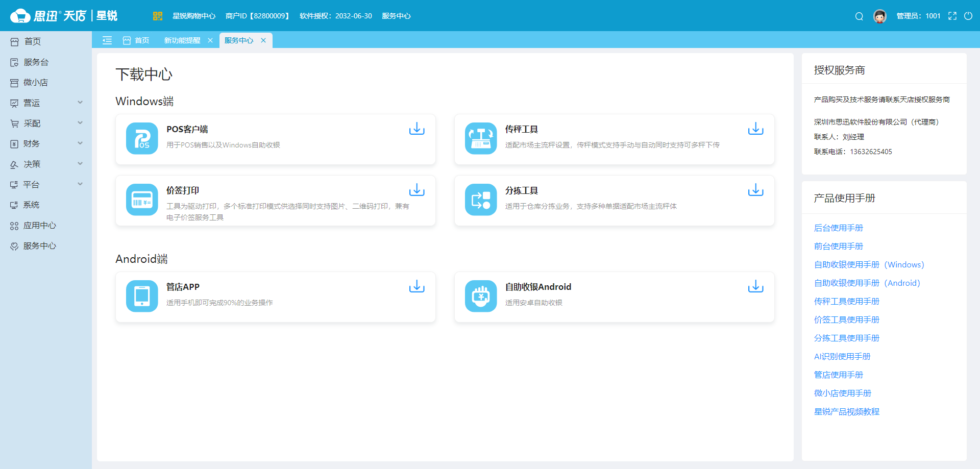The image size is (980, 469).
Task: Open the search magnifier in header
Action: click(859, 16)
